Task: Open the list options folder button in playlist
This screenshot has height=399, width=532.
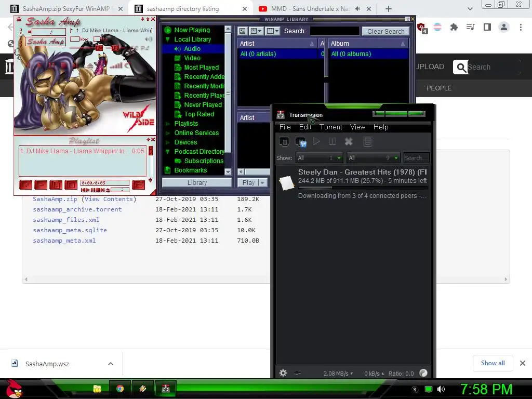Action: (138, 185)
